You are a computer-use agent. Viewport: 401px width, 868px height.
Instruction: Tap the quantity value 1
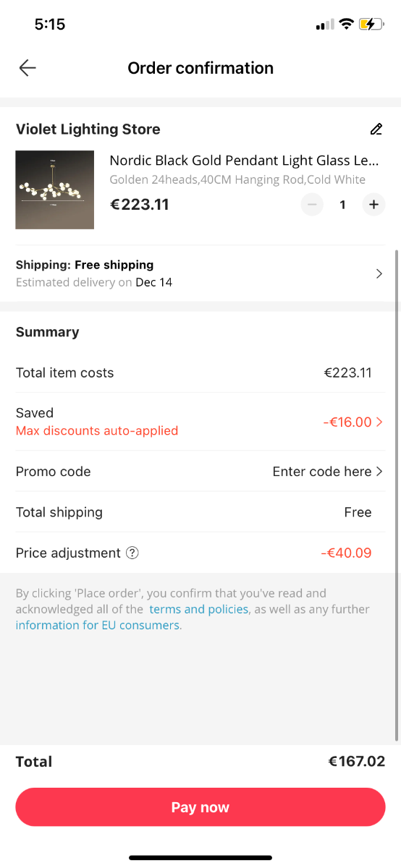click(x=342, y=205)
